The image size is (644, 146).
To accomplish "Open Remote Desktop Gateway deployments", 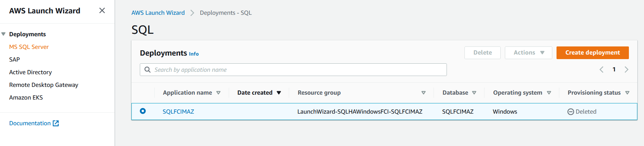I will [x=44, y=85].
